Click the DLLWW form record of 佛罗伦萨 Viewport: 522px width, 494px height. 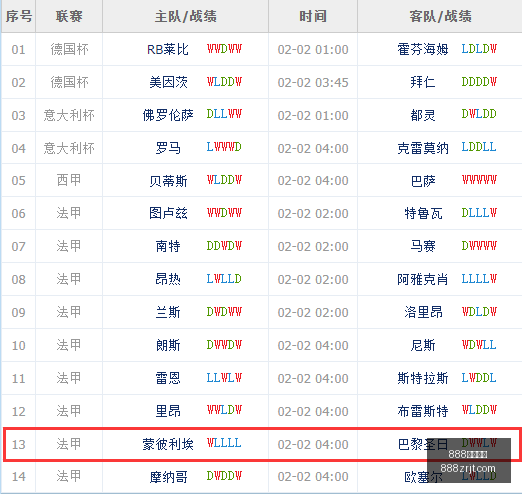(224, 114)
